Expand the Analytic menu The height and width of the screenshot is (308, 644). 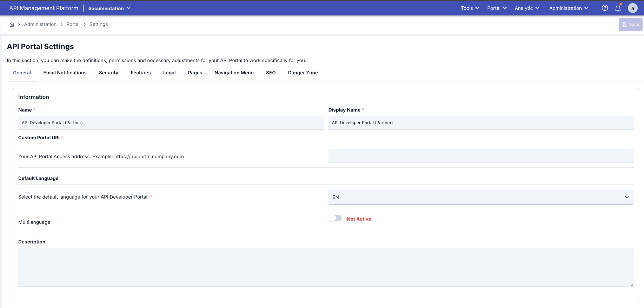[527, 8]
